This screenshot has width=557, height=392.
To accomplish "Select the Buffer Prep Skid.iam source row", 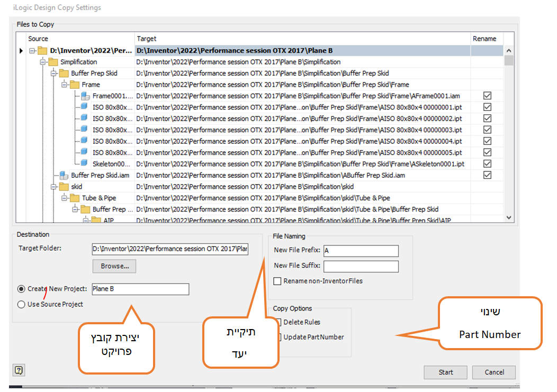I will click(100, 176).
